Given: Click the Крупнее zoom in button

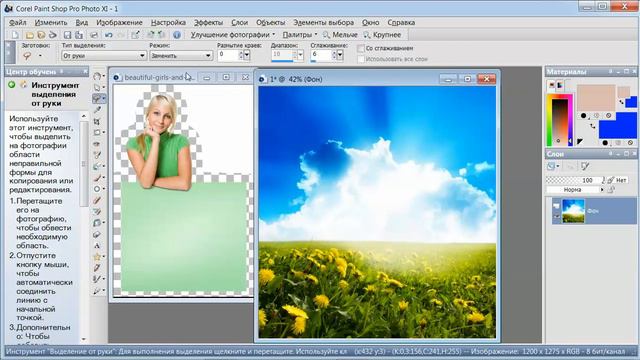Looking at the screenshot, I should (382, 35).
